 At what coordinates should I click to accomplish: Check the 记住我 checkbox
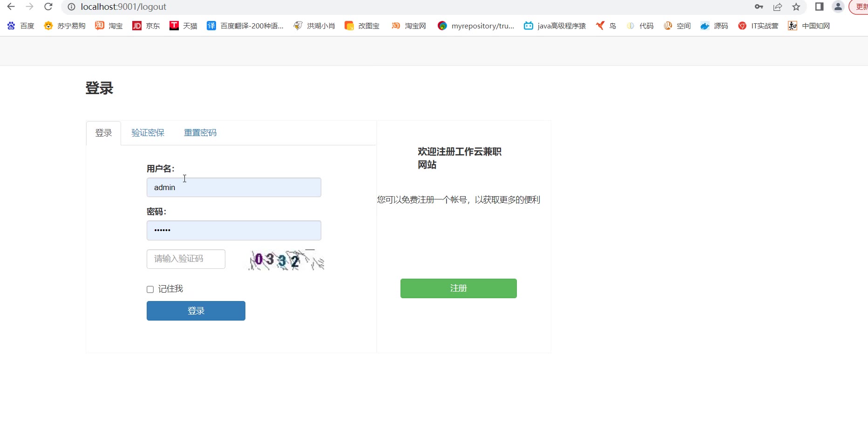[x=150, y=289]
